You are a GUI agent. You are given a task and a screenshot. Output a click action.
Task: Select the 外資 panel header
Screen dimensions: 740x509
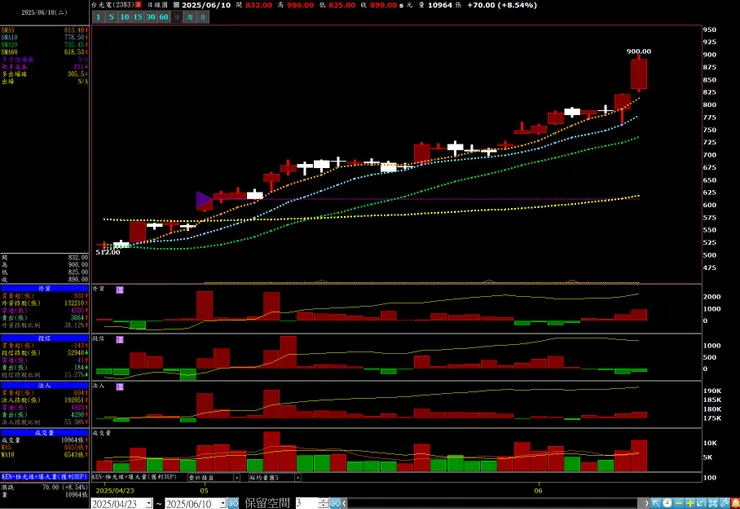point(44,288)
